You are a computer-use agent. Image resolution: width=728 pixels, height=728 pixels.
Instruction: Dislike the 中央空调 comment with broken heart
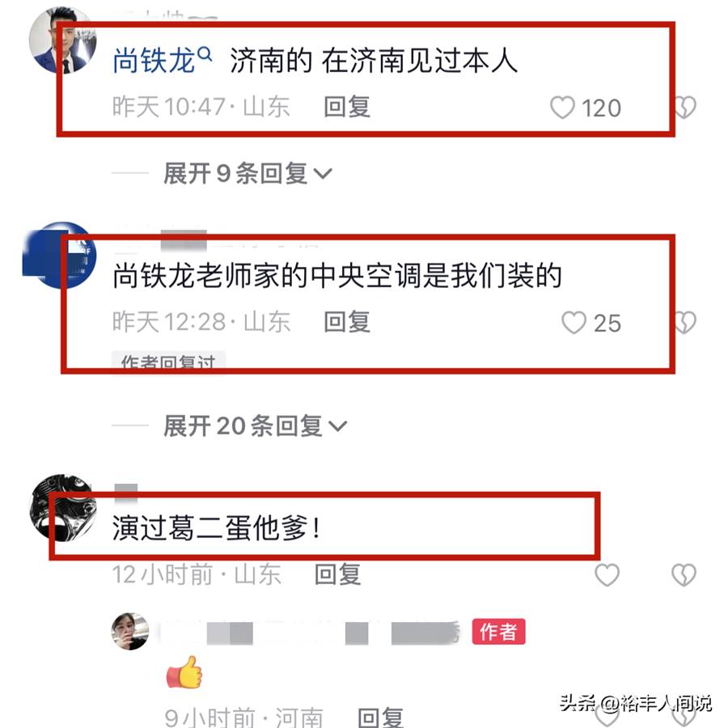tap(685, 322)
